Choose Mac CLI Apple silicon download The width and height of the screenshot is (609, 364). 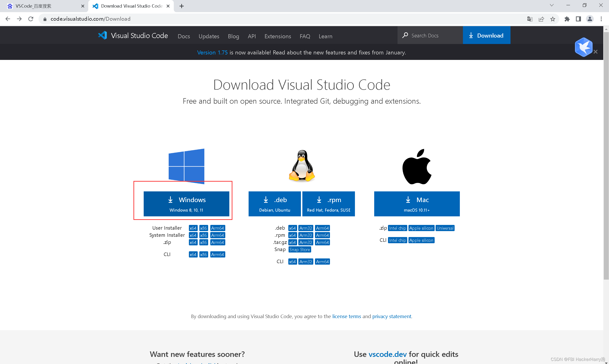tap(421, 240)
